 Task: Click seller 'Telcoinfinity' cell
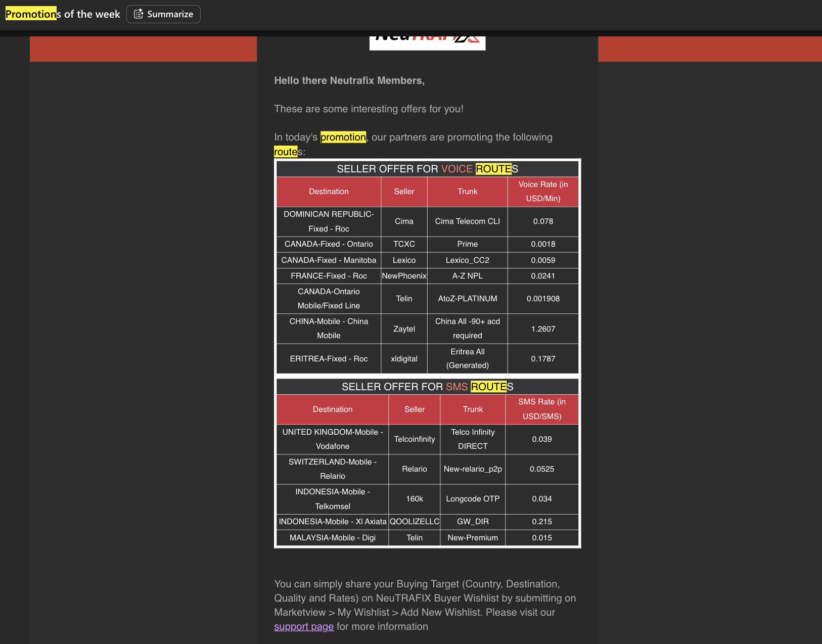pos(415,439)
